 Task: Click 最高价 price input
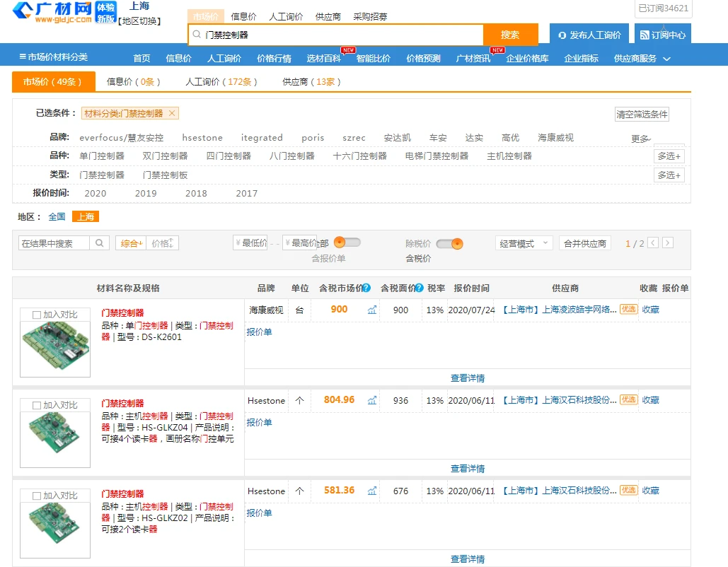pos(299,242)
